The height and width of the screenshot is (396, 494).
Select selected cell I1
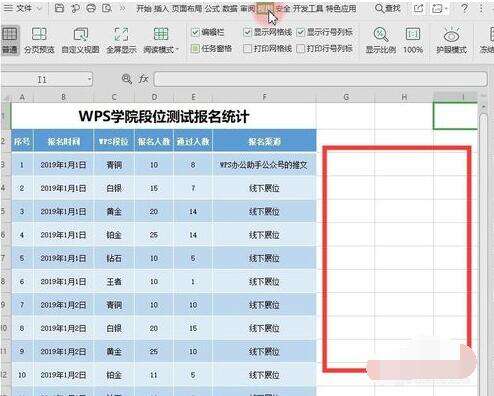click(x=455, y=116)
